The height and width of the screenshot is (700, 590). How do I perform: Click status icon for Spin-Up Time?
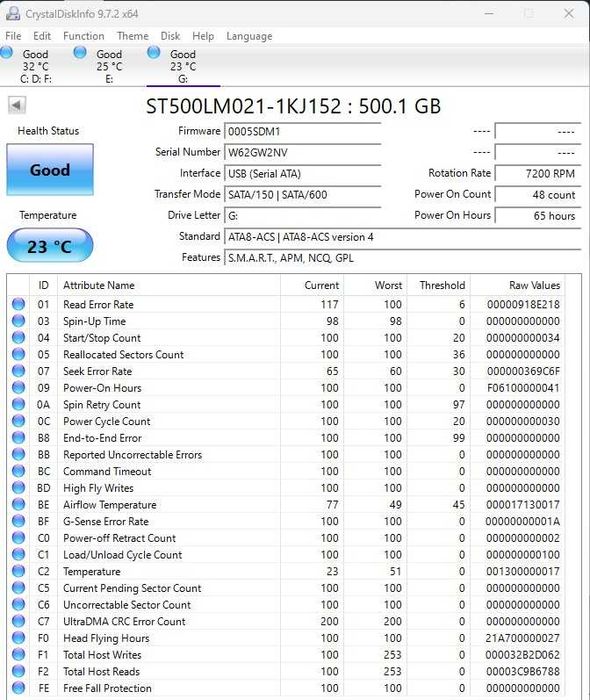click(x=18, y=321)
